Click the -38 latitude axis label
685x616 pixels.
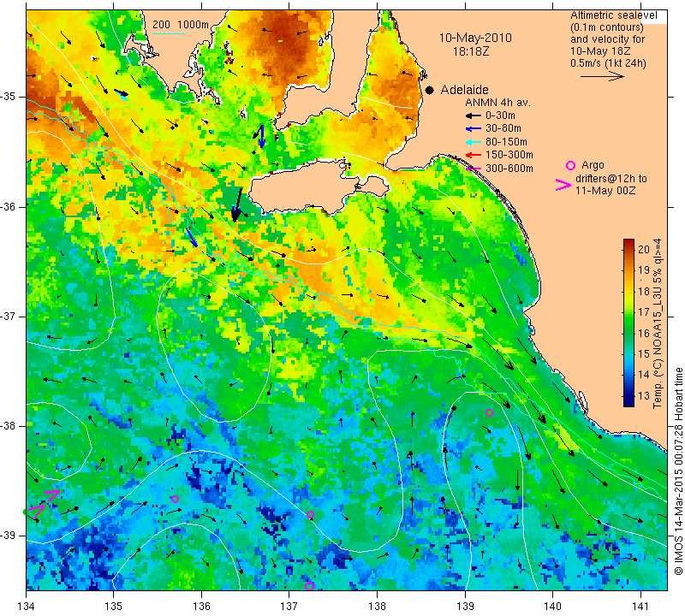(8, 426)
